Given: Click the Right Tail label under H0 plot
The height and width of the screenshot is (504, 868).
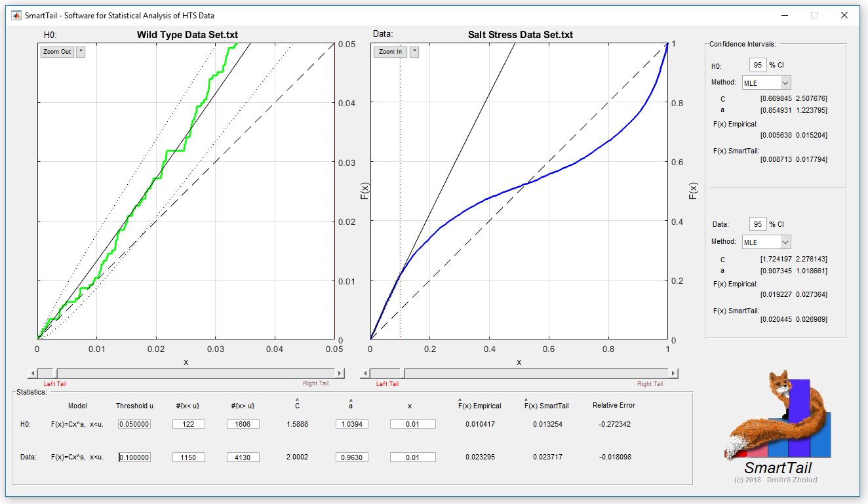Looking at the screenshot, I should pos(315,383).
